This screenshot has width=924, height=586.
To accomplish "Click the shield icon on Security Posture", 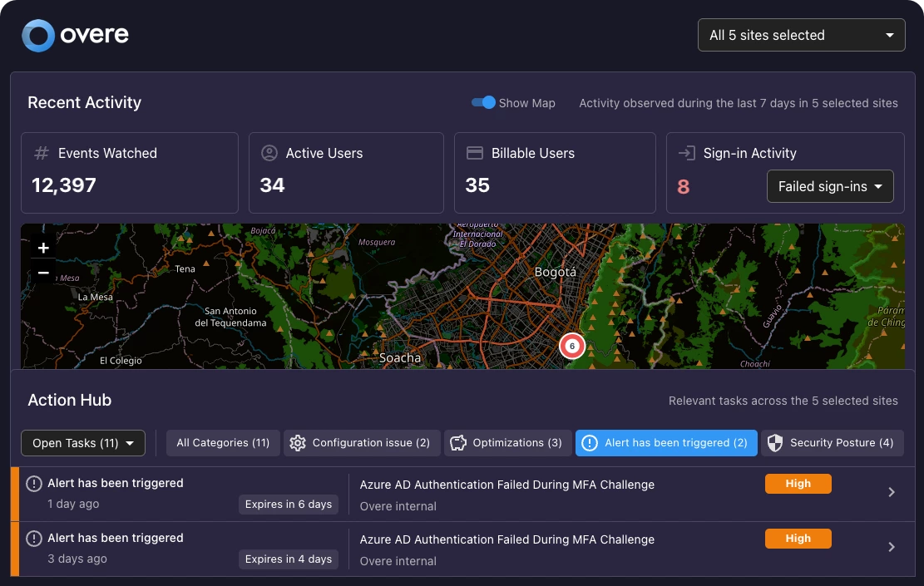I will pyautogui.click(x=775, y=443).
